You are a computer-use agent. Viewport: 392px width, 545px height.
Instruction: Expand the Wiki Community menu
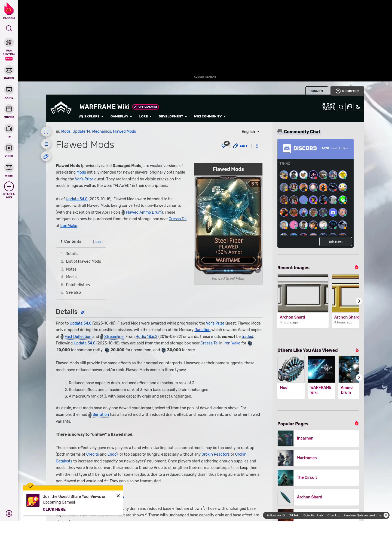tap(210, 116)
